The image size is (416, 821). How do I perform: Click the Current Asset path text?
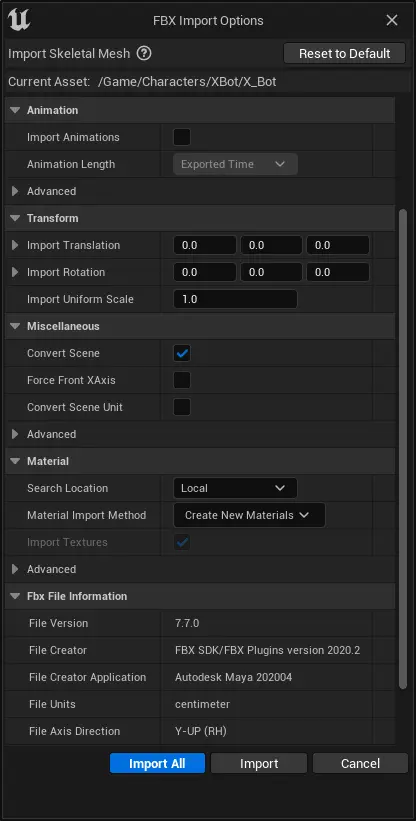pos(187,82)
